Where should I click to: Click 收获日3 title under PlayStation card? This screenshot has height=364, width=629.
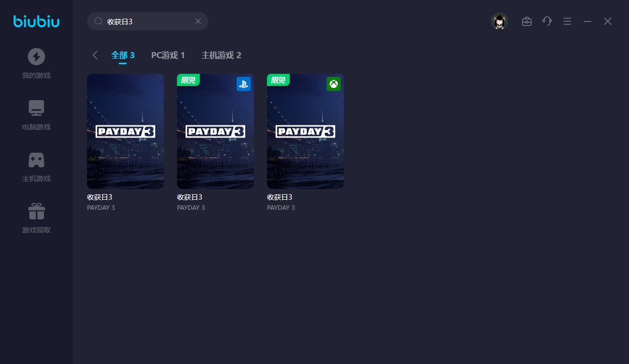(x=190, y=197)
